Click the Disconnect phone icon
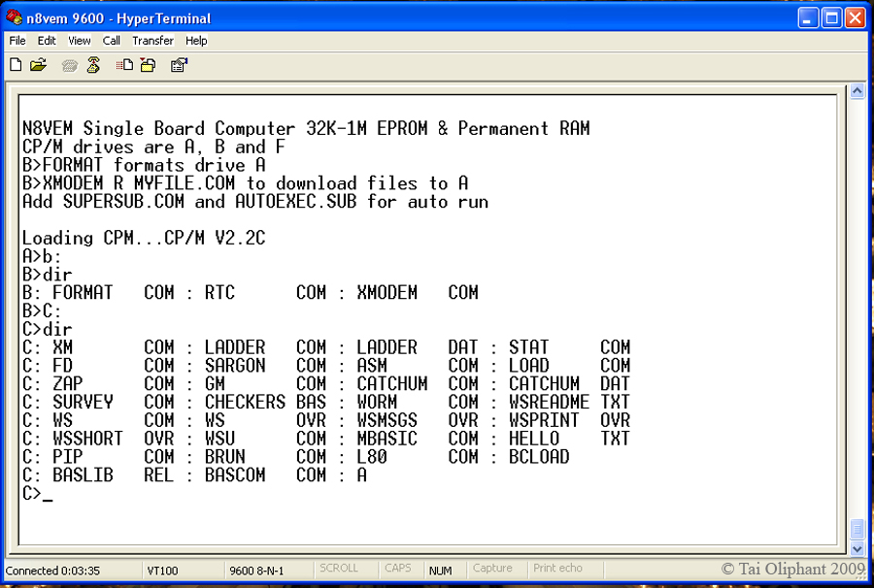Viewport: 874px width, 588px height. (93, 65)
